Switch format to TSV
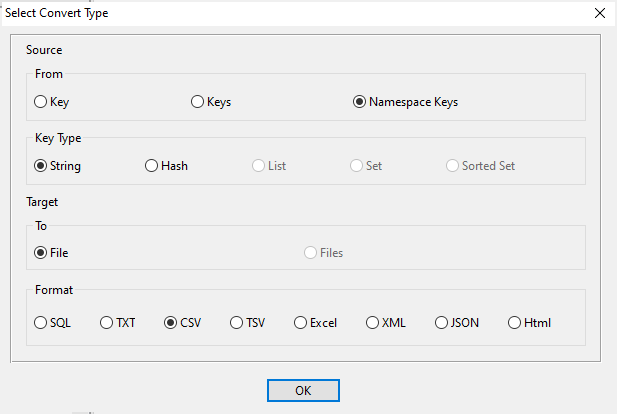Screen dimensions: 617x414 237,322
